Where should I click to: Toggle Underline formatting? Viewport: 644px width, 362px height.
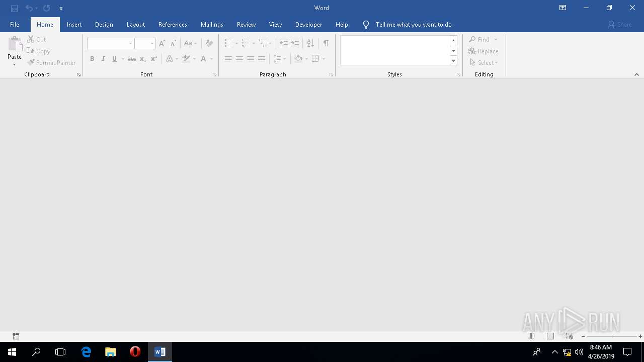[115, 59]
